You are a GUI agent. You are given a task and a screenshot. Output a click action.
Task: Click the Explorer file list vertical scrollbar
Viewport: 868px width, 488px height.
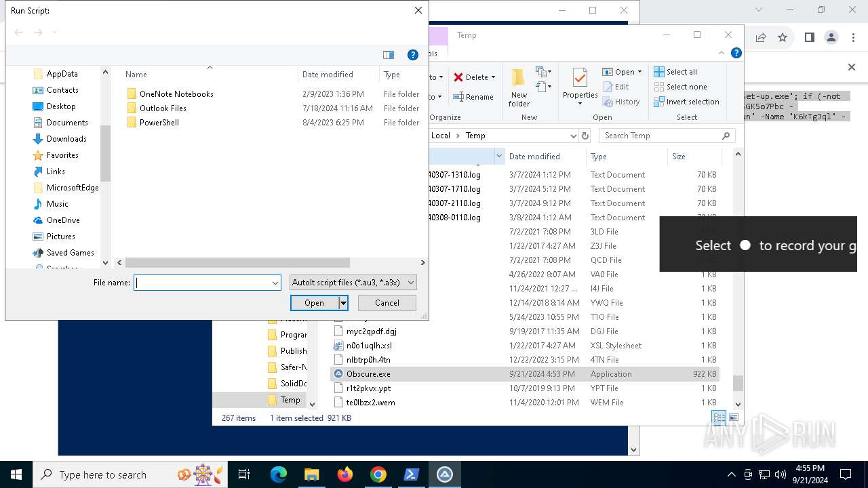pyautogui.click(x=738, y=384)
